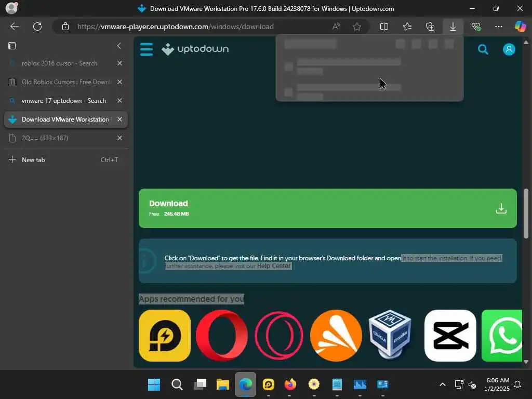View site information via the lock icon
This screenshot has width=532, height=399.
tap(65, 26)
